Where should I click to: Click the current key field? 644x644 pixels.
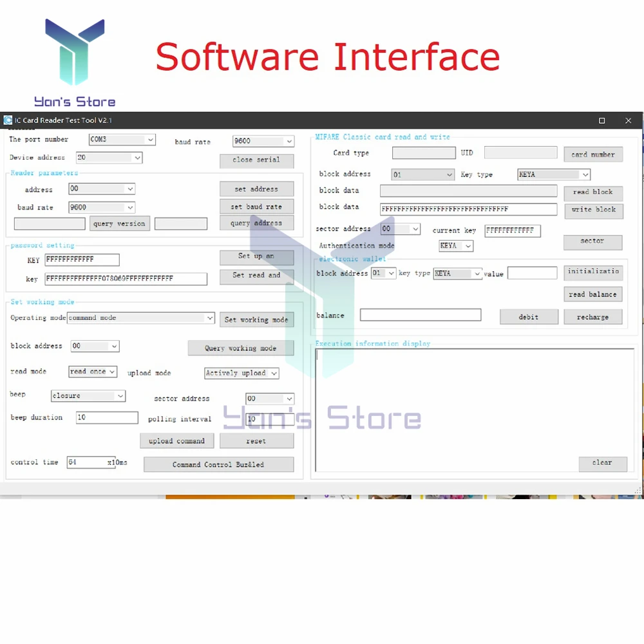point(513,231)
